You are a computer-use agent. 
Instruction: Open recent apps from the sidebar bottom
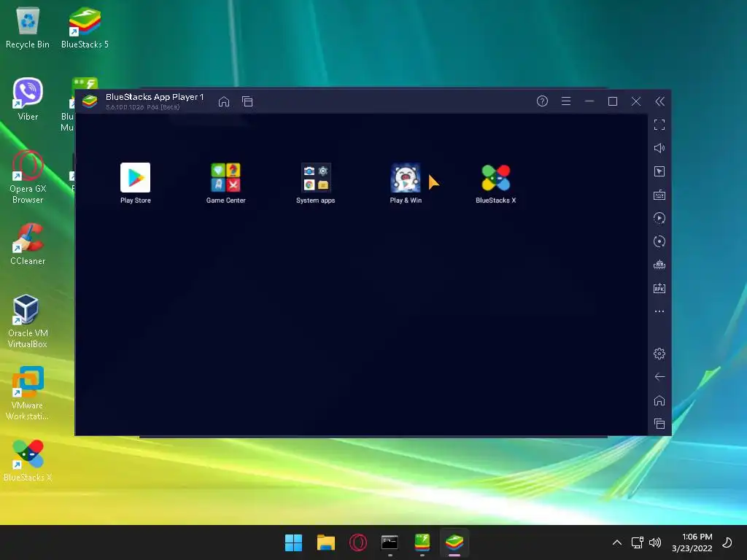tap(659, 424)
